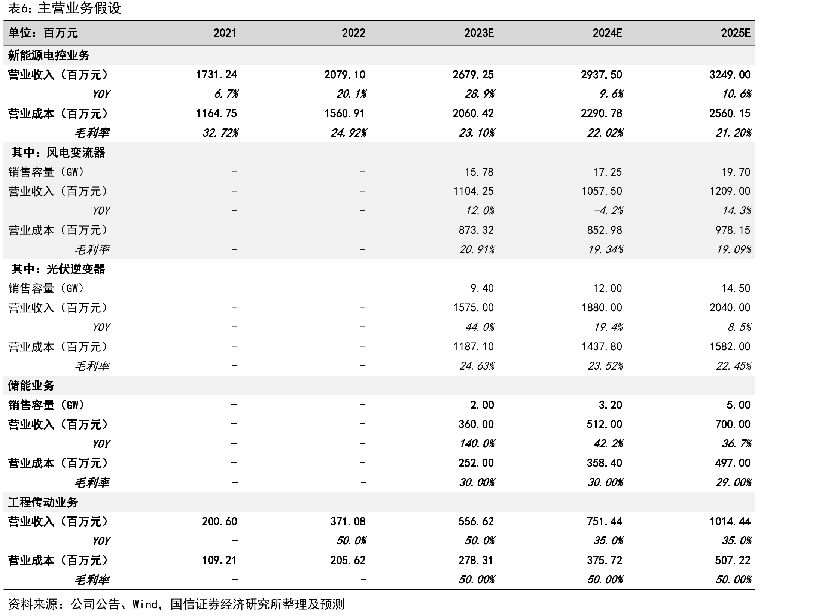Select the 其中：光伏逆变器 subsection heading
Image resolution: width=840 pixels, height=616 pixels.
click(58, 269)
